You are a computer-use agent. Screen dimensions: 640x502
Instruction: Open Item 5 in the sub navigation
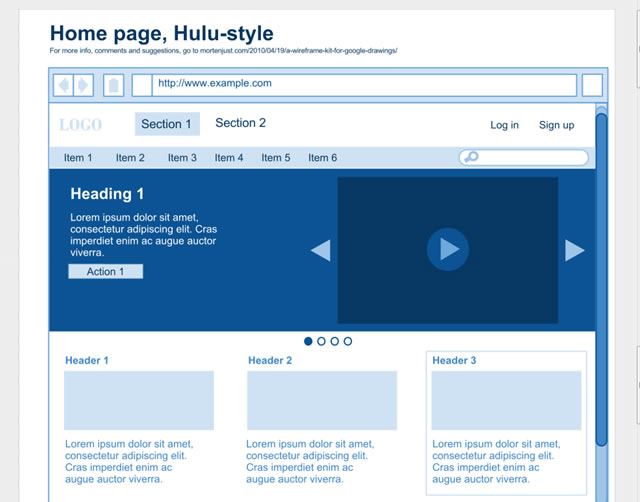(276, 158)
